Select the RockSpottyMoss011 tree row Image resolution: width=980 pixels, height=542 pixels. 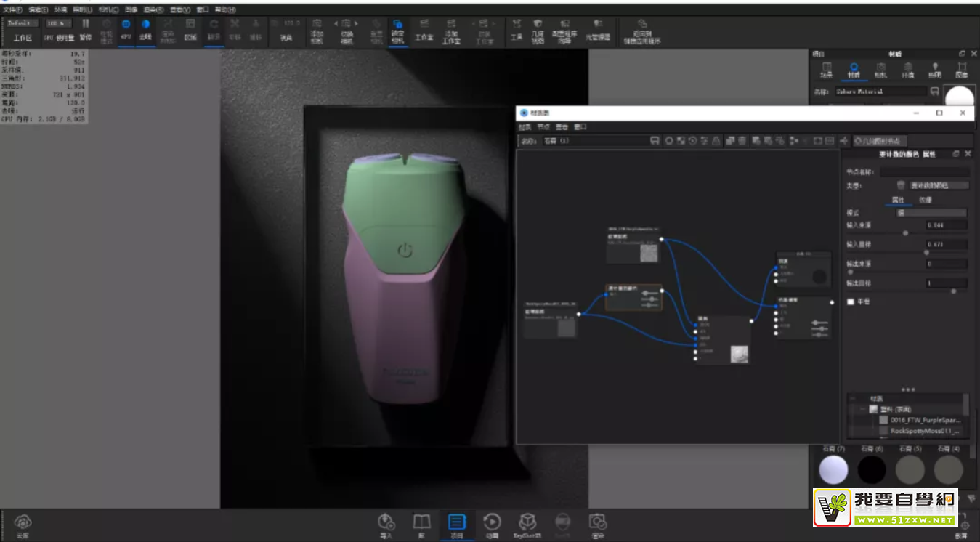click(x=920, y=431)
